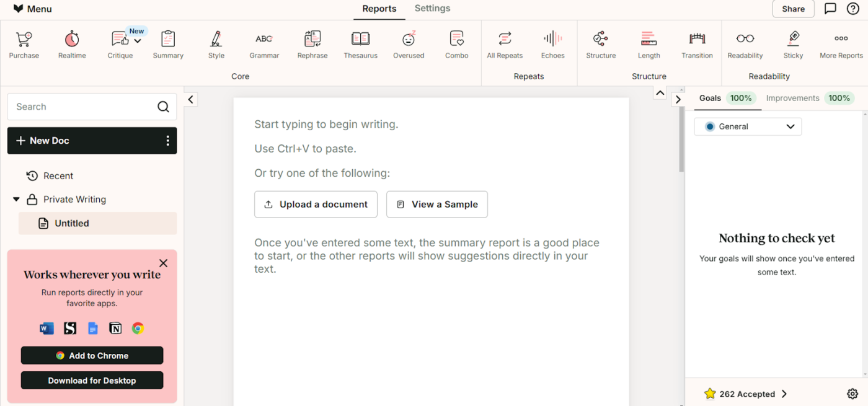
Task: Open the Grammar checker
Action: pos(264,42)
